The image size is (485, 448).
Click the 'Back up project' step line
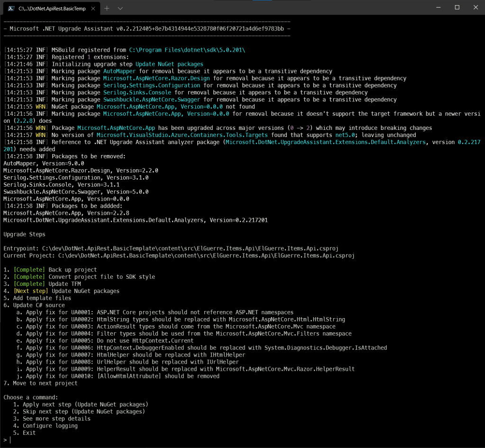pyautogui.click(x=73, y=270)
